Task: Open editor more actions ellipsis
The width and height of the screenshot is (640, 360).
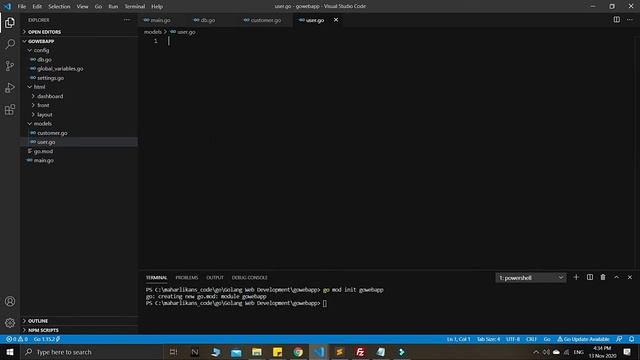Action: pyautogui.click(x=629, y=20)
